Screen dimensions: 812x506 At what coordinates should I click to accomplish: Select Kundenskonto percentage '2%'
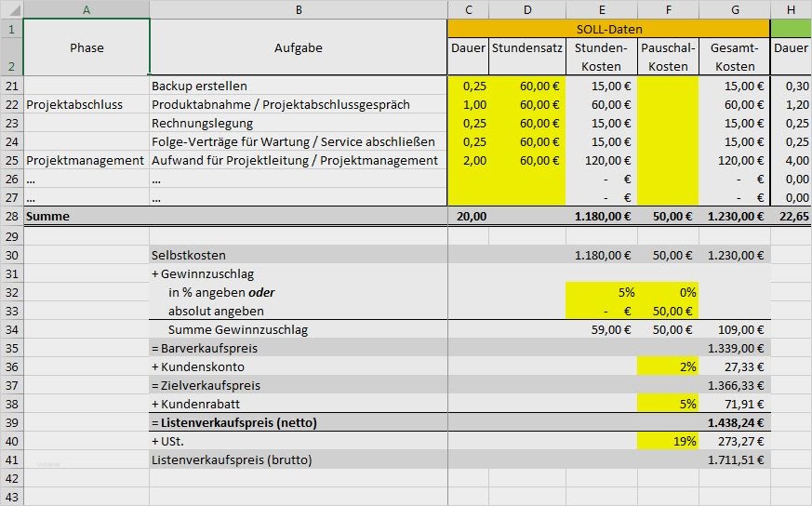tap(668, 366)
